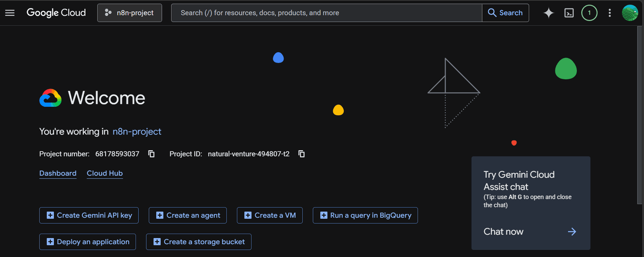This screenshot has width=644, height=257.
Task: Click the arrow icon beside Chat now
Action: click(x=572, y=232)
